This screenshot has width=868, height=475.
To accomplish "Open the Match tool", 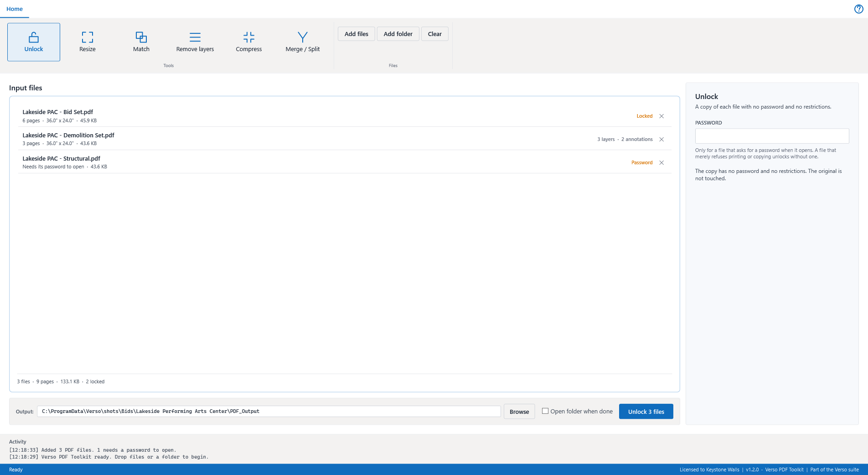I will (x=141, y=42).
